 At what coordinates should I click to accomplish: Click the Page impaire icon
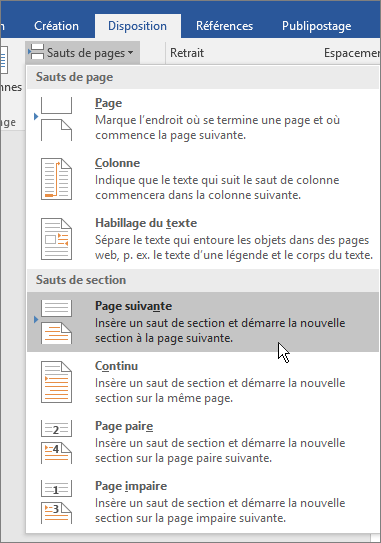click(x=56, y=502)
